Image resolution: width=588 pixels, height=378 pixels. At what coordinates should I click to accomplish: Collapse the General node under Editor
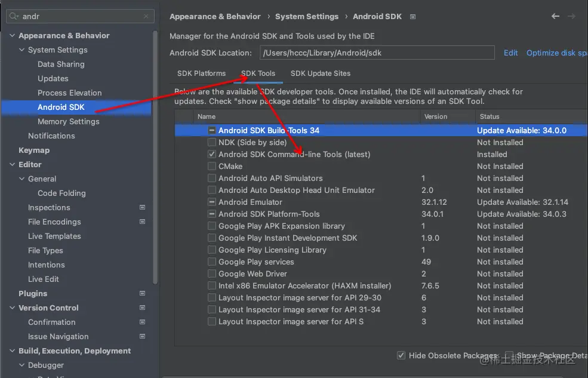(21, 179)
